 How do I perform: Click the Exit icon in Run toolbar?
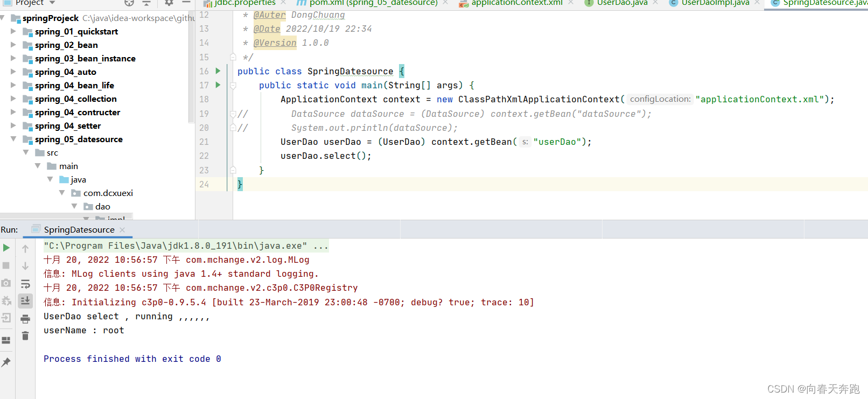click(x=6, y=318)
